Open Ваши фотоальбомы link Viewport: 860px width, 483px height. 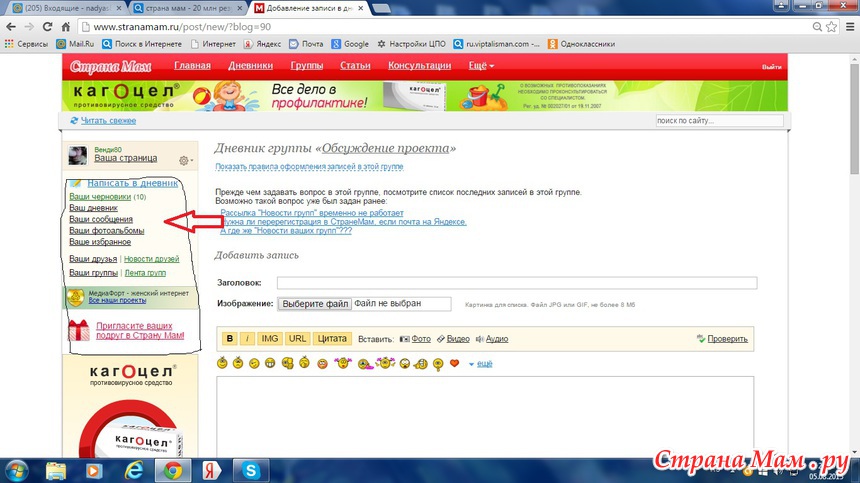[106, 231]
